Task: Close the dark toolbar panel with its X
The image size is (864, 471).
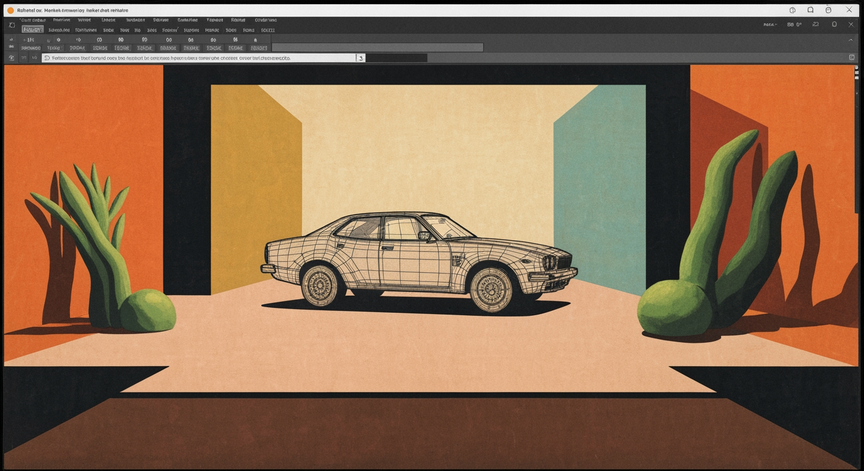Action: pos(851,25)
